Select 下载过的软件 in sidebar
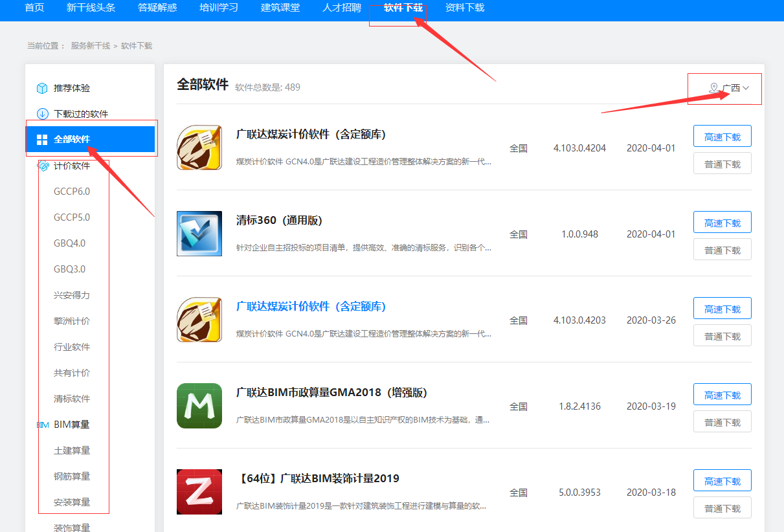Screen dimensions: 784x532 pos(81,114)
